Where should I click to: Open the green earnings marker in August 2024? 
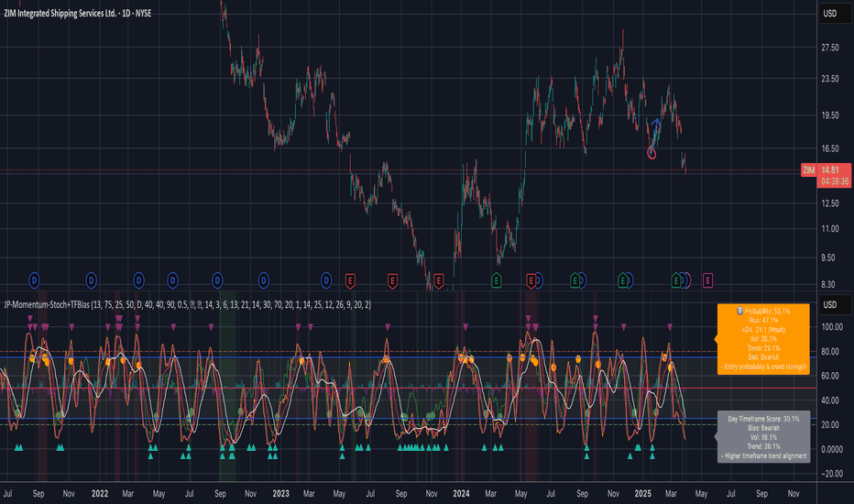[x=575, y=281]
